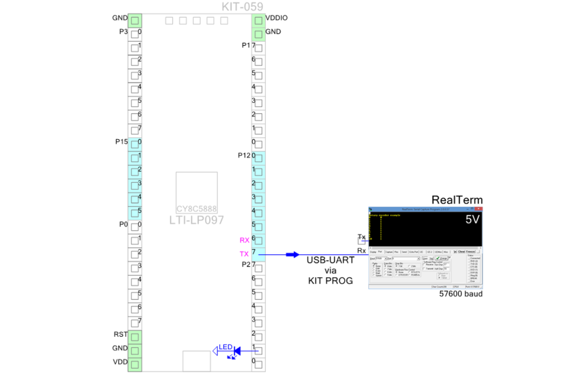The image size is (588, 374).
Task: Switch to the Display tab
Action: click(x=372, y=252)
